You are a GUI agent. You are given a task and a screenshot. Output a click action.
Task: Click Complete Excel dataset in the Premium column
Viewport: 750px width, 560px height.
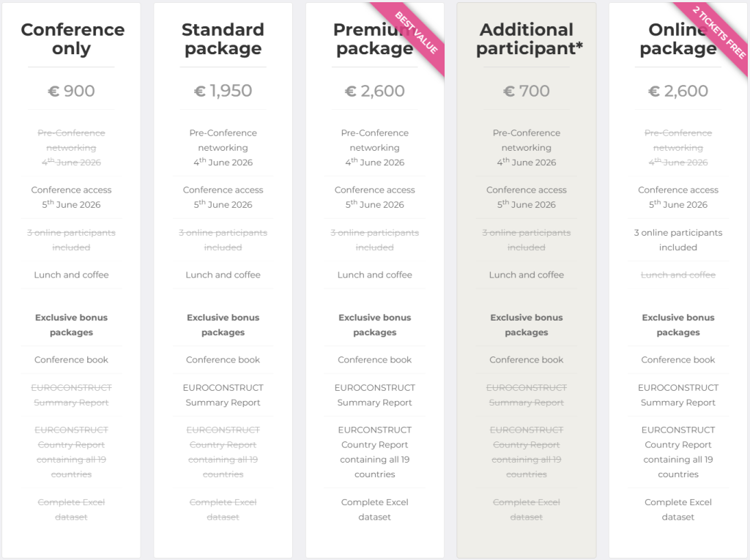coord(374,509)
